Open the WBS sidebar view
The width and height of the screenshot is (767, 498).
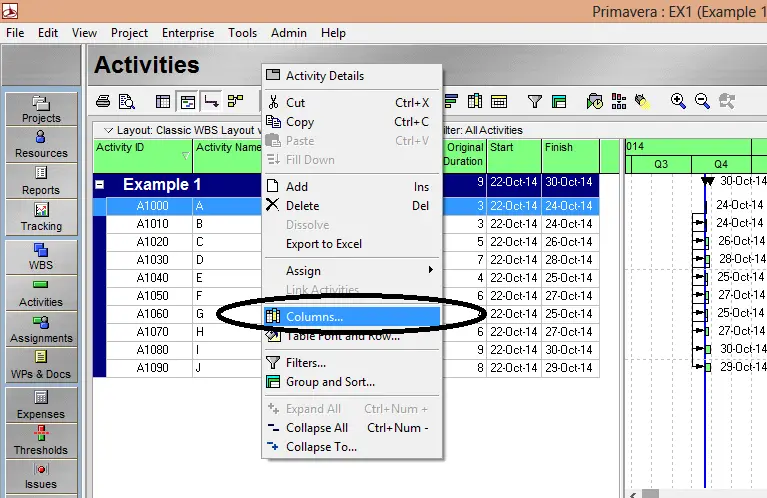[41, 257]
